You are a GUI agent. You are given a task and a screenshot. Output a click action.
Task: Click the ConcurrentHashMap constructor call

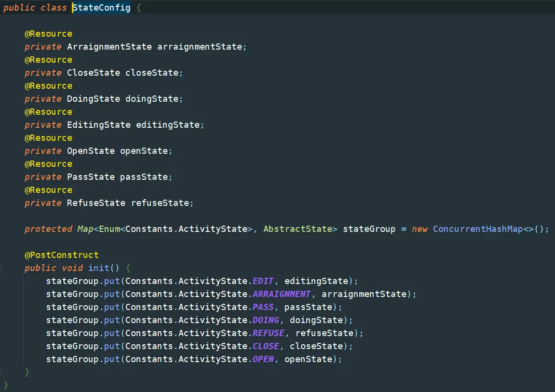[477, 229]
